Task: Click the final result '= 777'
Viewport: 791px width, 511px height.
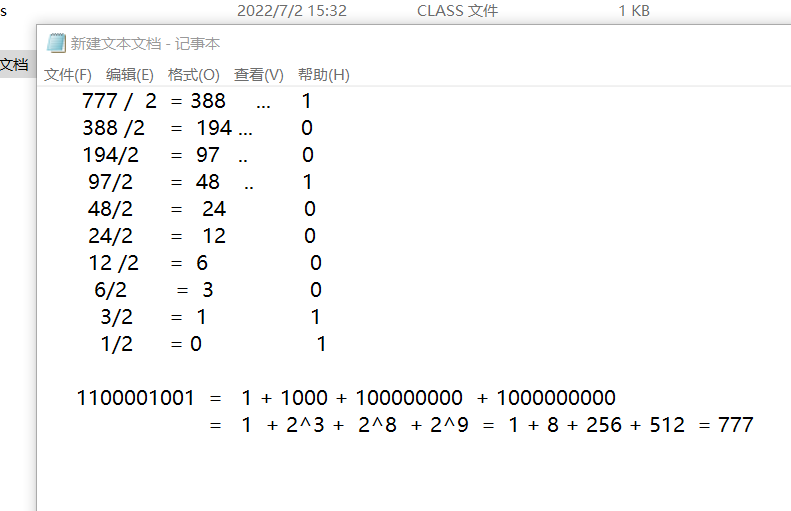Action: point(726,425)
